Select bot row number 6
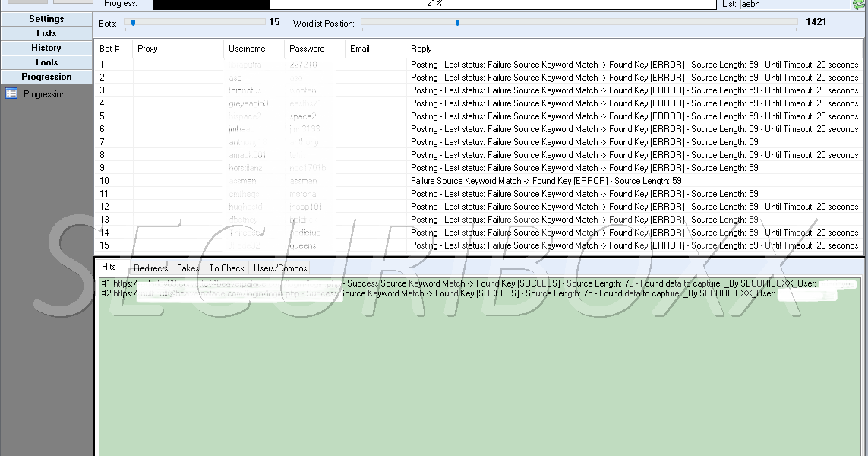 click(x=479, y=129)
